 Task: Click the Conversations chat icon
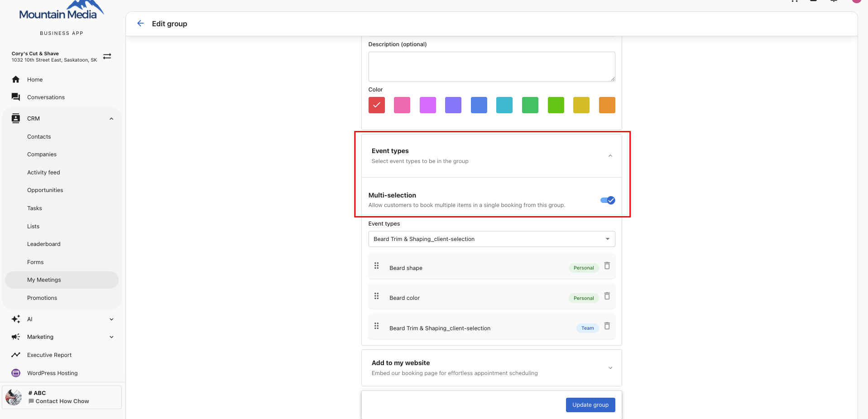16,97
